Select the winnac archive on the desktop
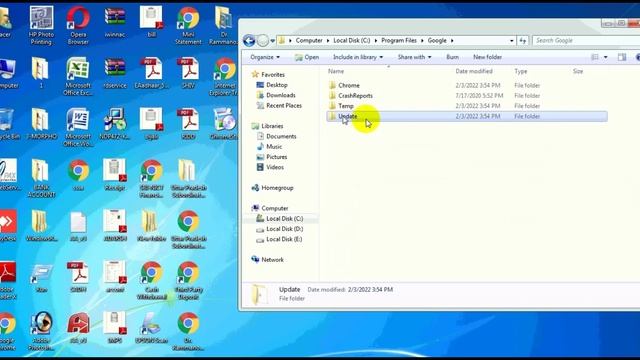640x360 pixels. click(x=115, y=22)
